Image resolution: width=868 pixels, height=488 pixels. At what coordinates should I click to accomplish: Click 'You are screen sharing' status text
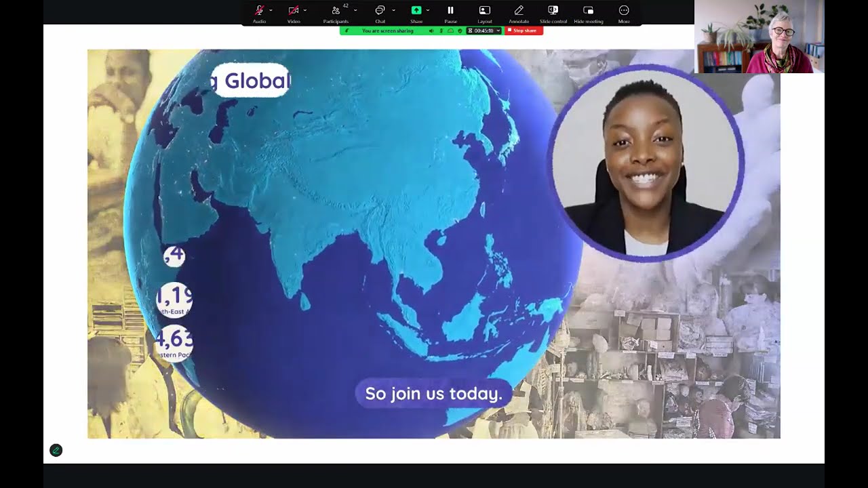(388, 30)
